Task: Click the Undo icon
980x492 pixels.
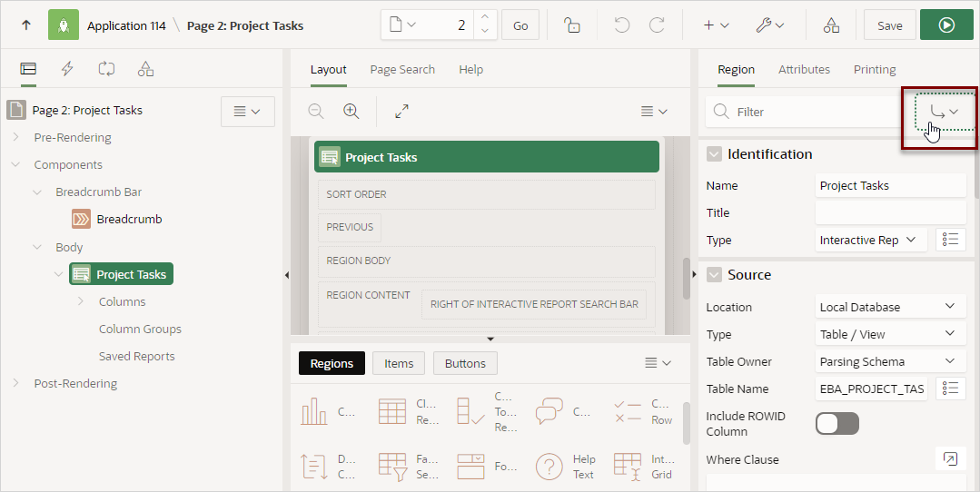Action: [621, 25]
